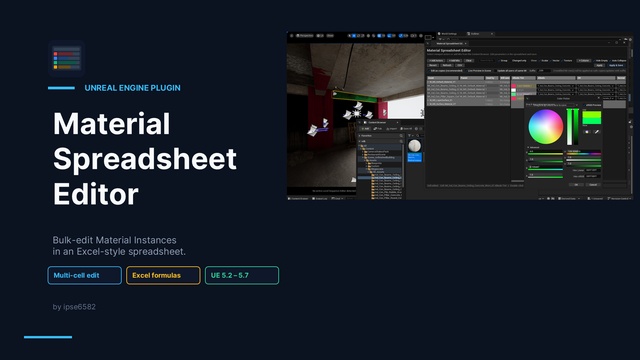Toggle the sRGB Preview checkbox
Viewport: 640px width, 360px height.
(584, 105)
